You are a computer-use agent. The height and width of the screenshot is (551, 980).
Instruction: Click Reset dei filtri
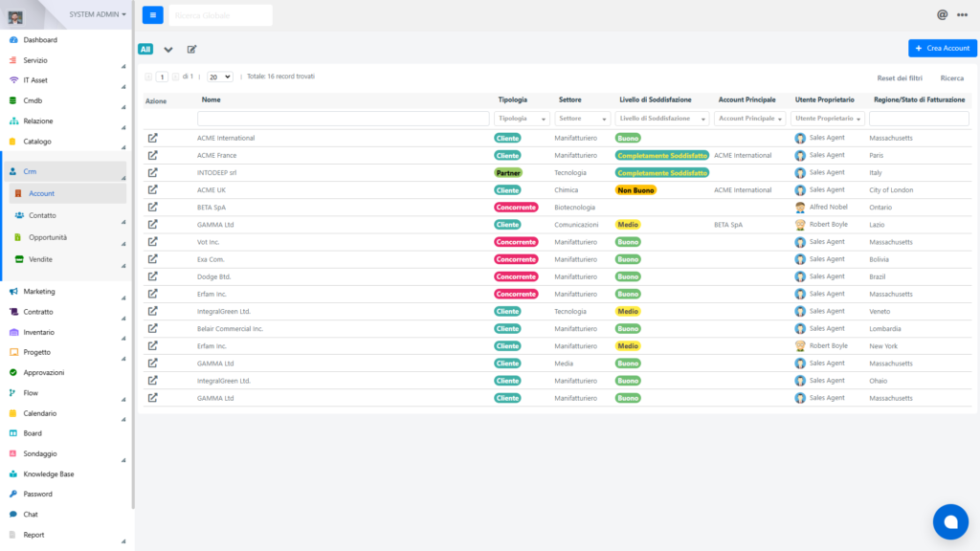tap(899, 78)
